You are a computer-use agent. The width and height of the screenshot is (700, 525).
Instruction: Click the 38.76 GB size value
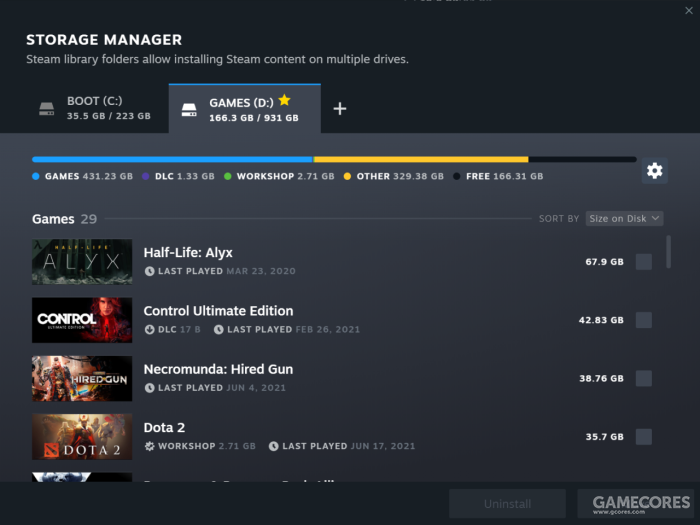tap(601, 379)
